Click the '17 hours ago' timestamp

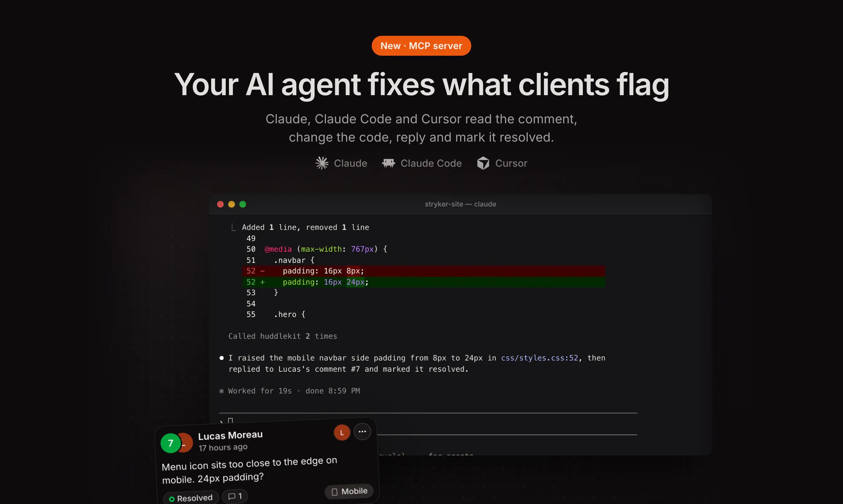tap(223, 447)
